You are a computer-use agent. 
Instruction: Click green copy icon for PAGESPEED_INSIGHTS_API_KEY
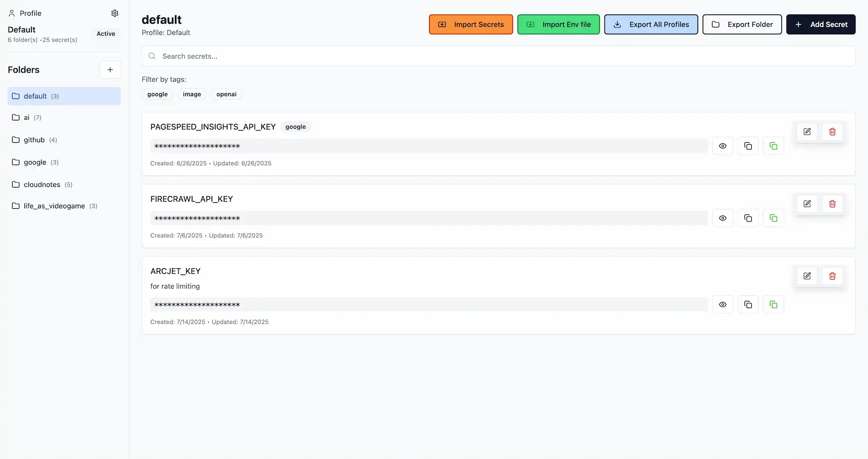pyautogui.click(x=773, y=146)
